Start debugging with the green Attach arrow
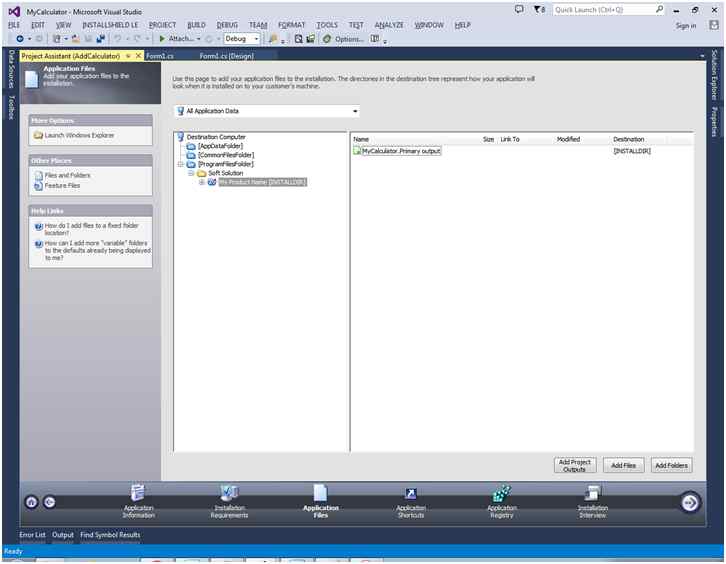726x564 pixels. pos(163,39)
